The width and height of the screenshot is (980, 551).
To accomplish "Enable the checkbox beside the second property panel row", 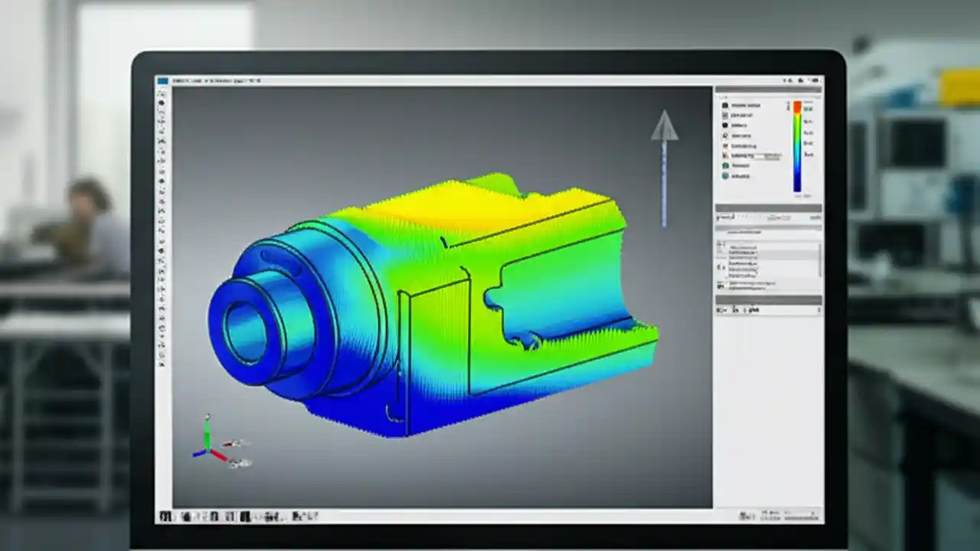I will click(x=720, y=252).
